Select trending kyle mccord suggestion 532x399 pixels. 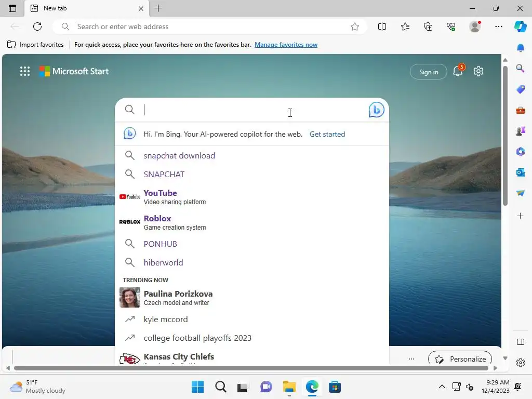(252, 320)
